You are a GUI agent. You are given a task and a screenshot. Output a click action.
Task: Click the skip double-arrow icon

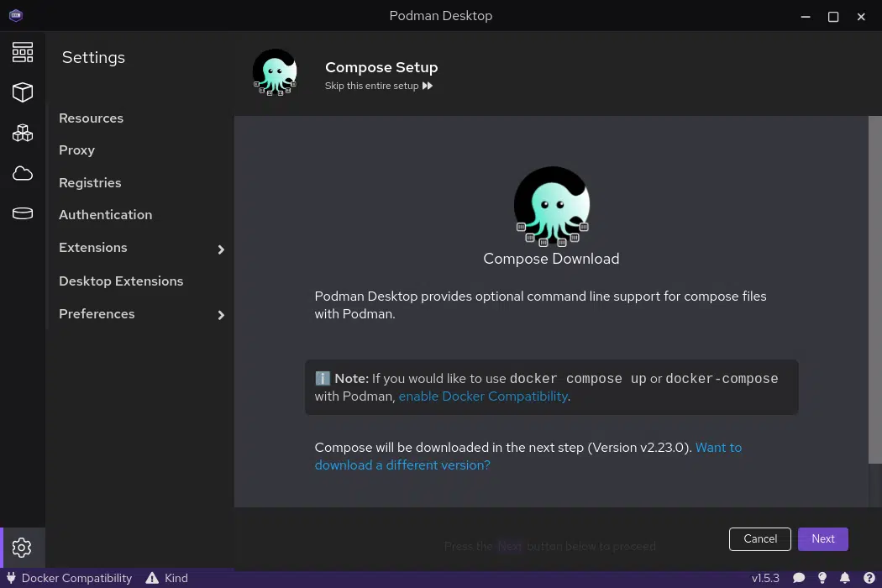click(x=428, y=86)
